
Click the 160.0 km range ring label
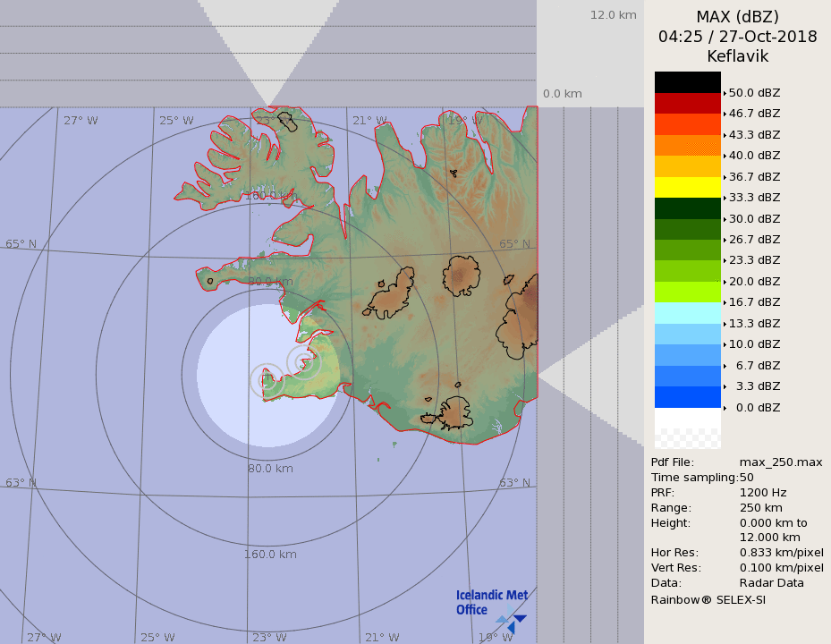pos(270,555)
